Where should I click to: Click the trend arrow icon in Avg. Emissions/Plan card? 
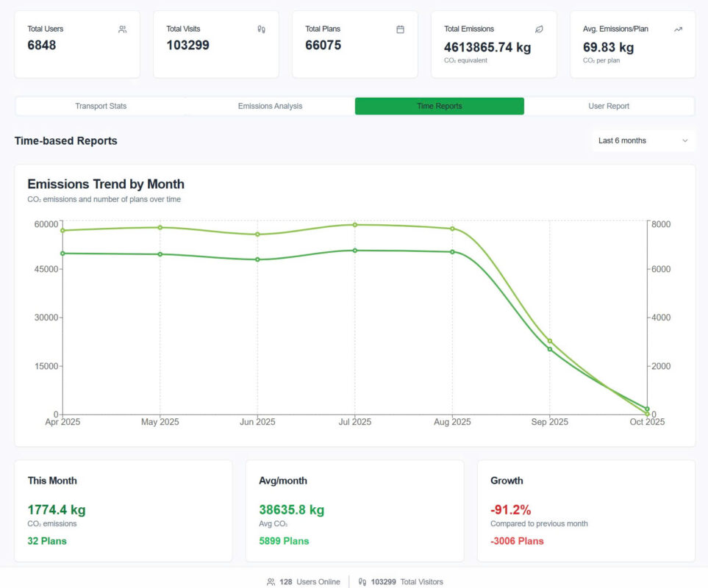[678, 29]
